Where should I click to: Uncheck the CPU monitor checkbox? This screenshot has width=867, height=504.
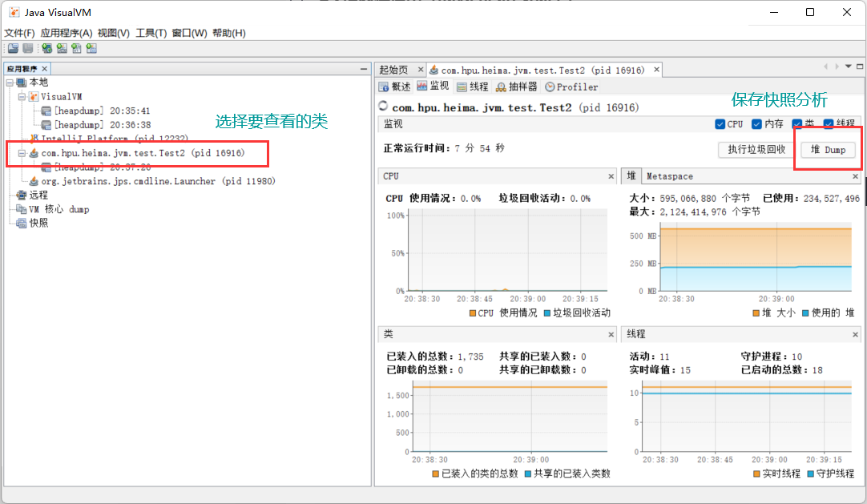720,124
